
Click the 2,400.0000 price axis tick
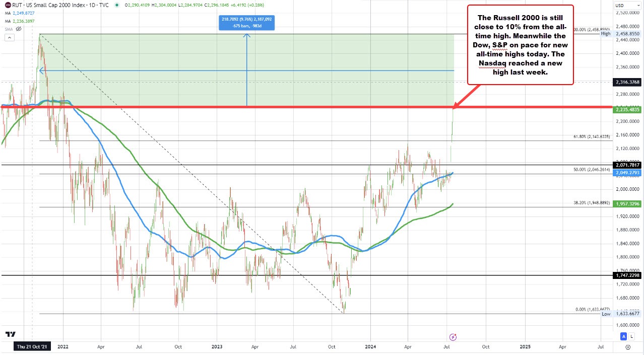tap(627, 53)
